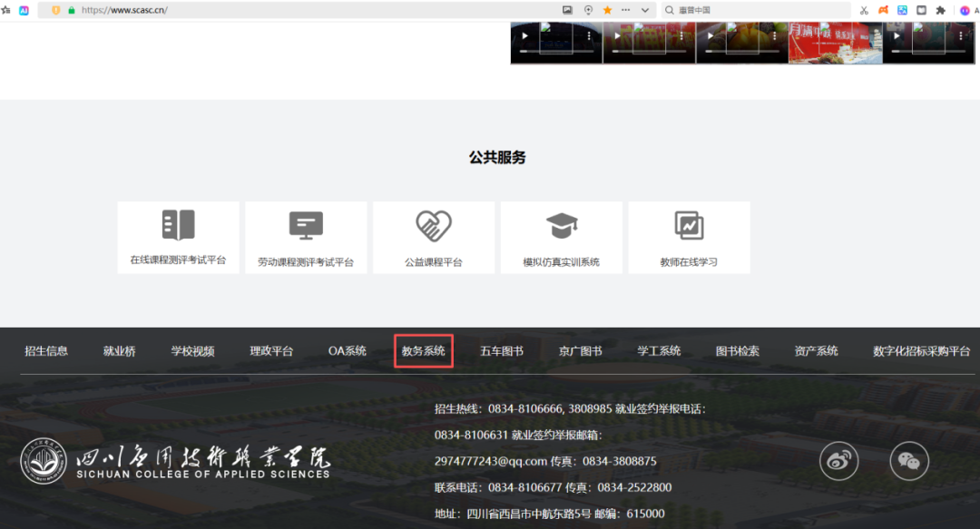
Task: Click the 资产系统 link
Action: 816,351
